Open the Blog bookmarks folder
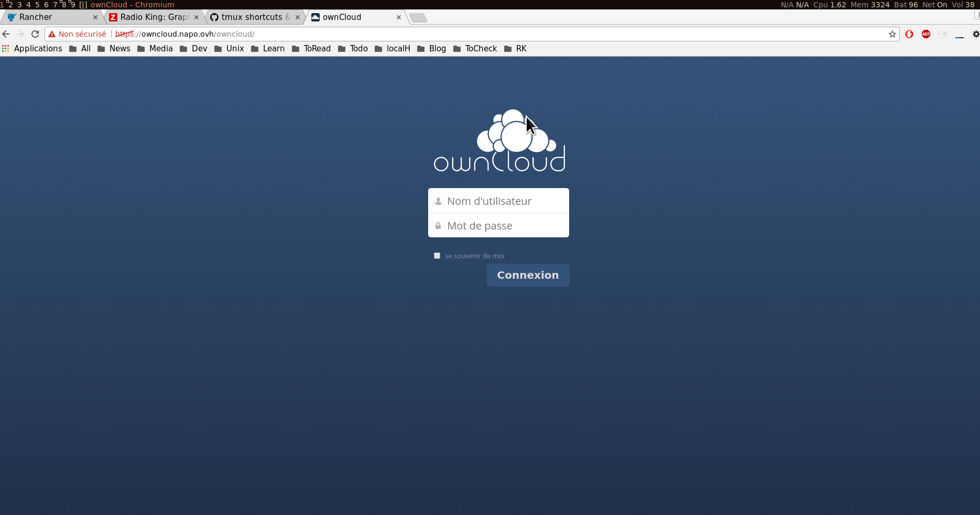 tap(431, 49)
